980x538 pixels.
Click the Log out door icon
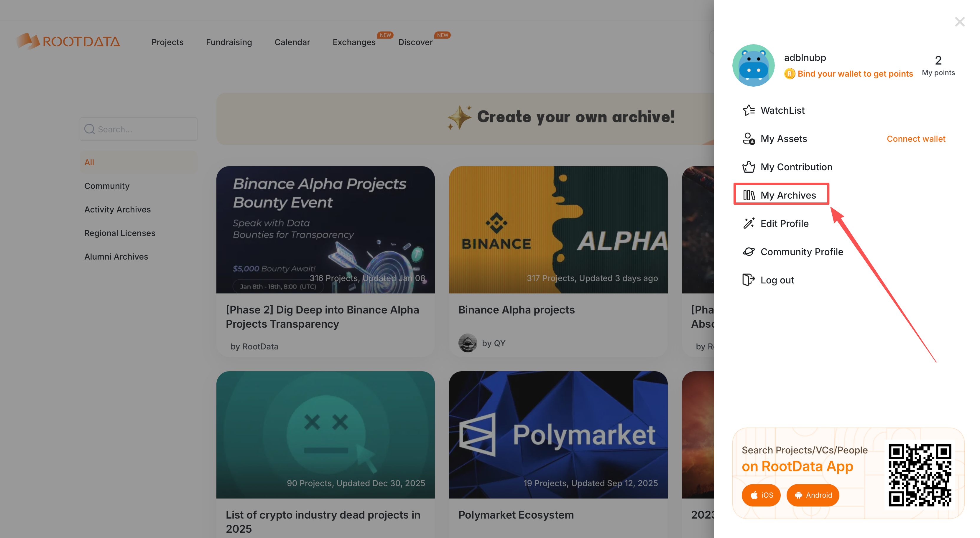point(748,280)
